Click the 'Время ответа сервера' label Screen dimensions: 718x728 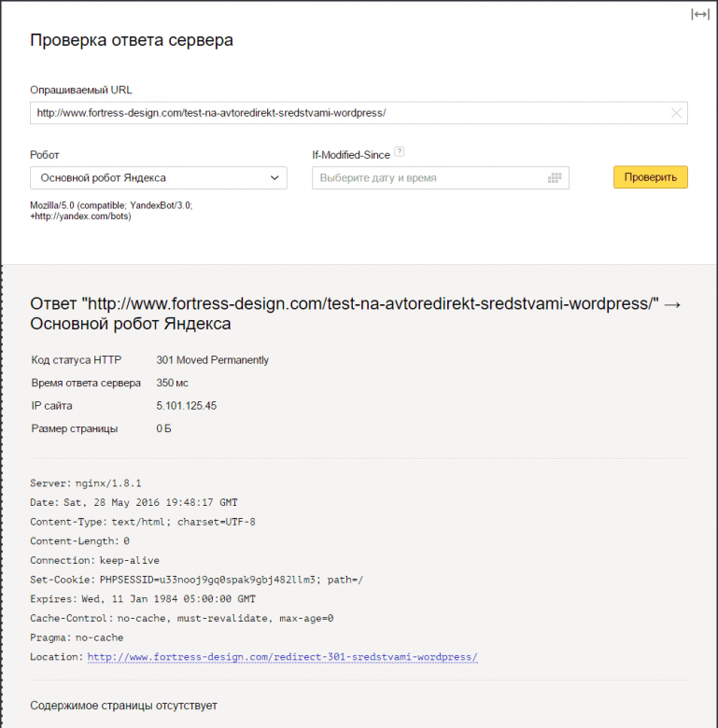click(86, 383)
